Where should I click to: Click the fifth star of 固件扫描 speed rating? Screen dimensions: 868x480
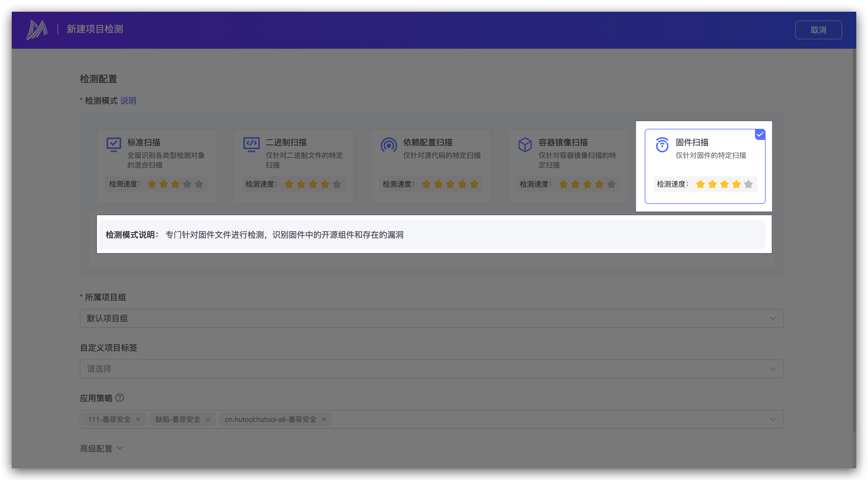pos(748,184)
